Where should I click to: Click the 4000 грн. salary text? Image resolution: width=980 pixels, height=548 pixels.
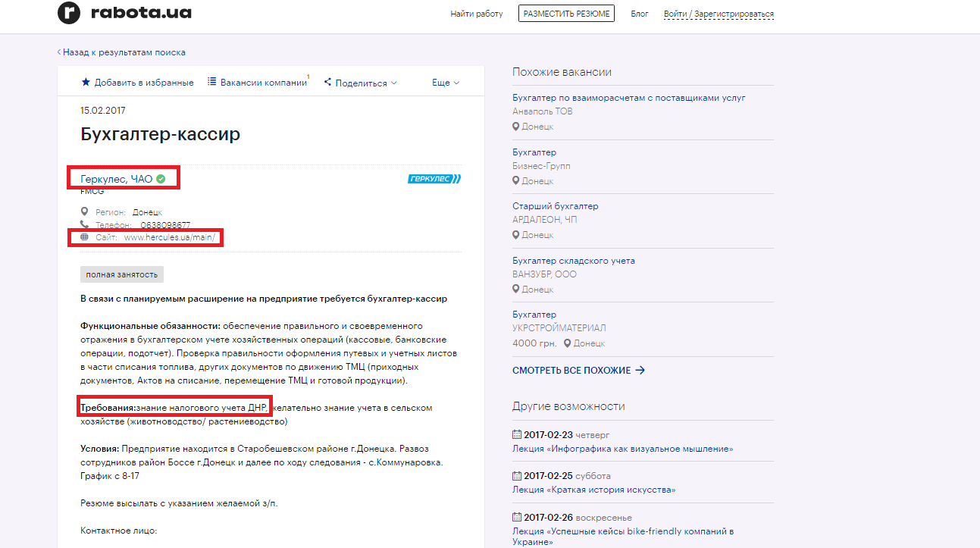click(534, 343)
